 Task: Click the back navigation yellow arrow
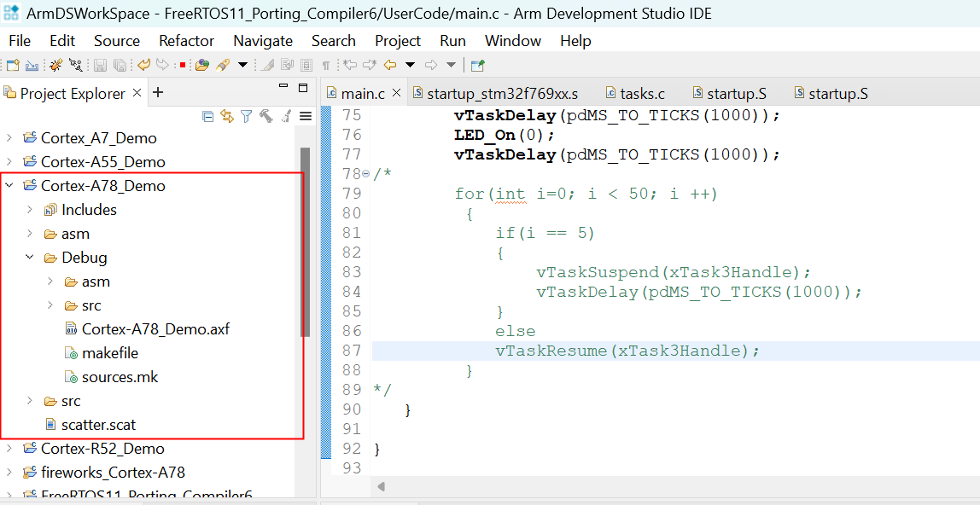pos(390,65)
